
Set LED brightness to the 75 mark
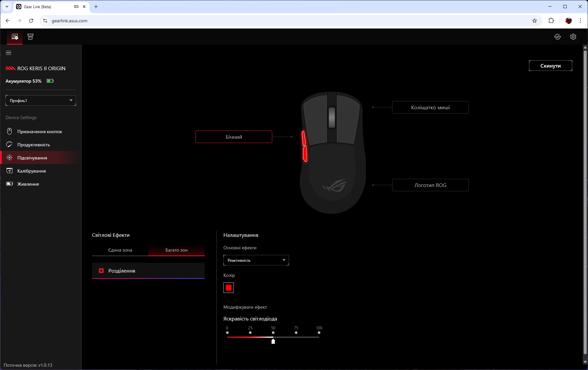tap(296, 333)
